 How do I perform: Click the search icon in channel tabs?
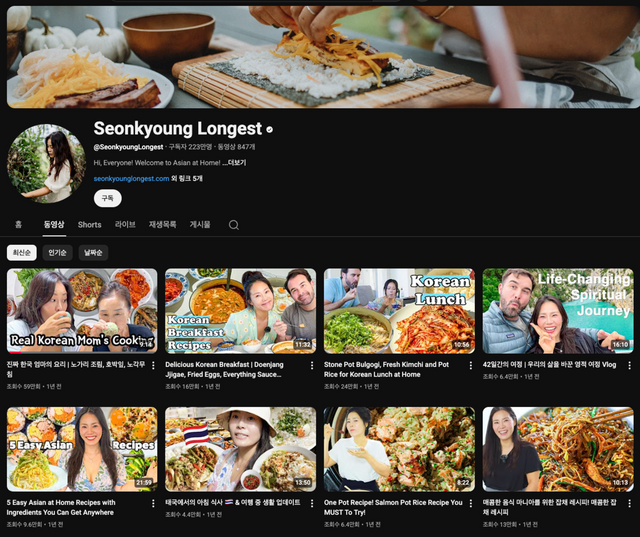234,225
